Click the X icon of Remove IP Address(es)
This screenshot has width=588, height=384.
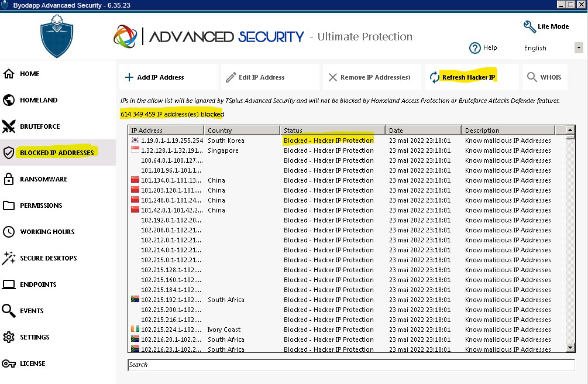pos(333,77)
